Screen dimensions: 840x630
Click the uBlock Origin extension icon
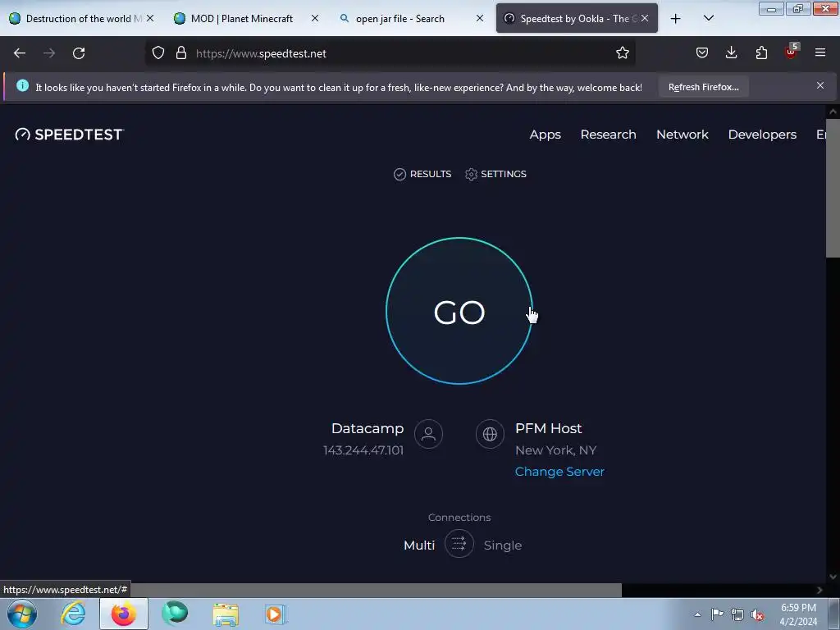tap(791, 52)
